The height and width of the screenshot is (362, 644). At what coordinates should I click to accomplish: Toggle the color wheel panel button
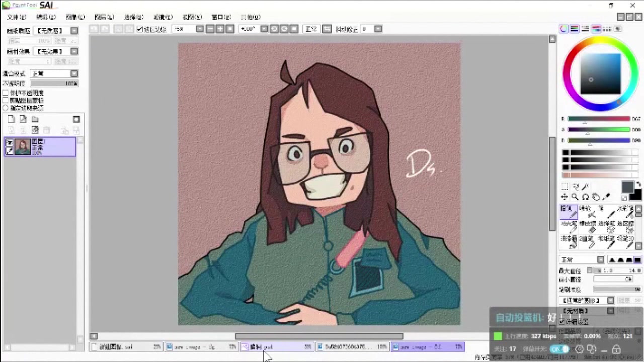564,29
